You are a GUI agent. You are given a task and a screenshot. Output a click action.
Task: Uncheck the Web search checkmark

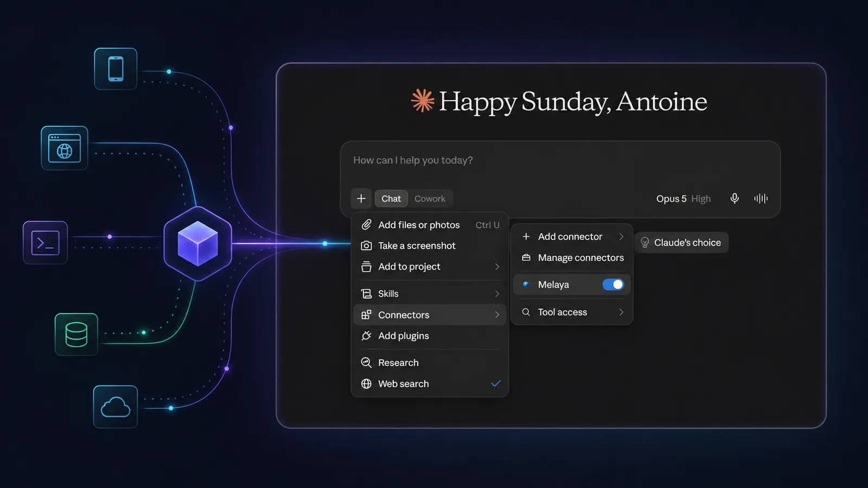(495, 383)
